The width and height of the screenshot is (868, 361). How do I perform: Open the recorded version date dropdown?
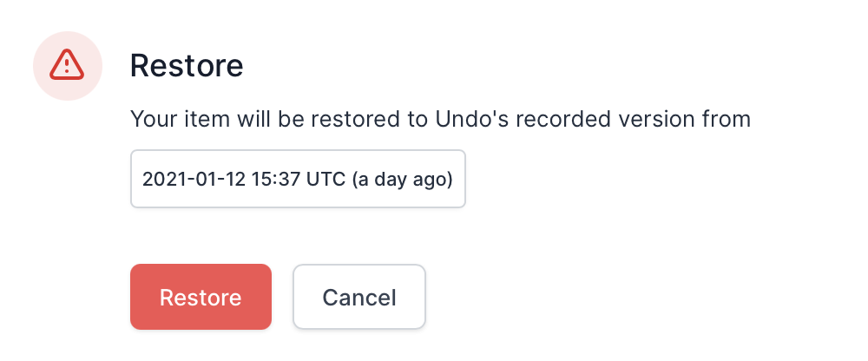pos(298,179)
